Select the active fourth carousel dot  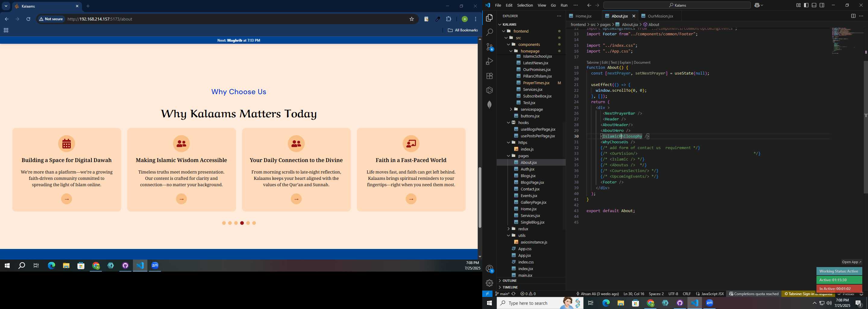pos(242,223)
